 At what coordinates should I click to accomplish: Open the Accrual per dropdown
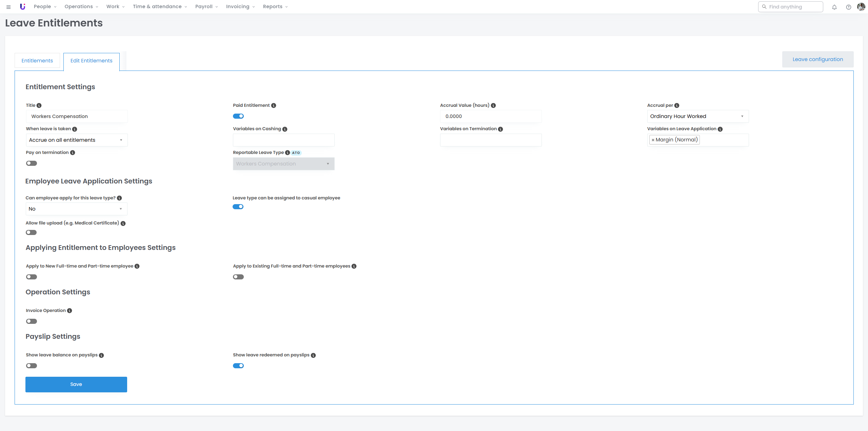697,116
